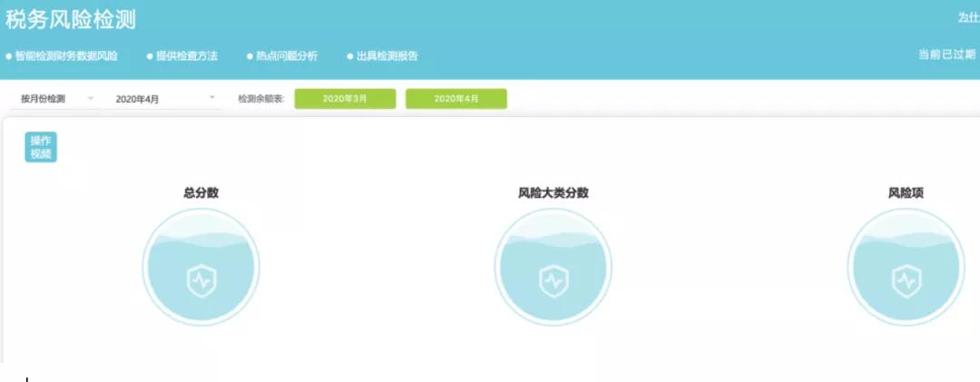980x382 pixels.
Task: Click the shield icon under 总分数
Action: pos(201,280)
